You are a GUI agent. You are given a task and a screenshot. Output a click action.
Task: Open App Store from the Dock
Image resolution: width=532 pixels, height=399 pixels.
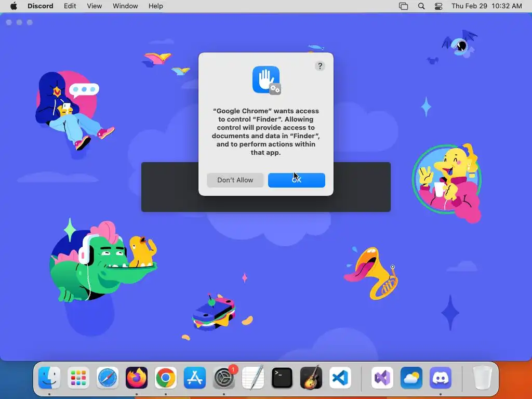(195, 378)
